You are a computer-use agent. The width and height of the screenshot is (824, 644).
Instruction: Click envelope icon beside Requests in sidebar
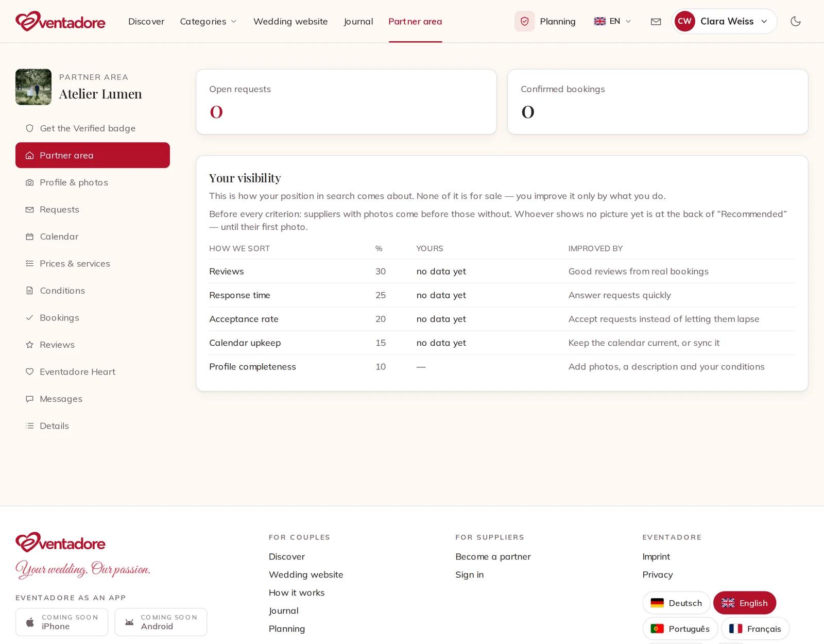pyautogui.click(x=30, y=210)
